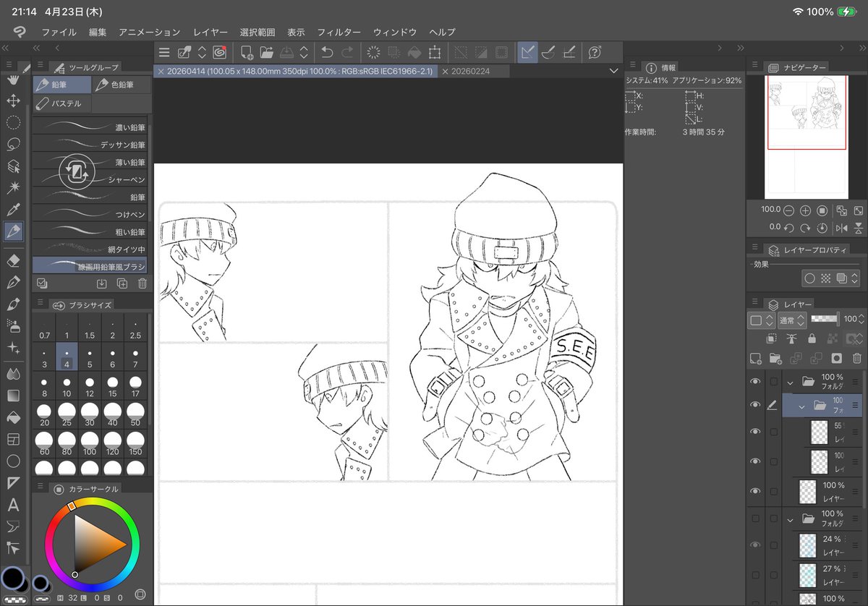Click the Scale/Rotate transform icon

click(x=435, y=52)
